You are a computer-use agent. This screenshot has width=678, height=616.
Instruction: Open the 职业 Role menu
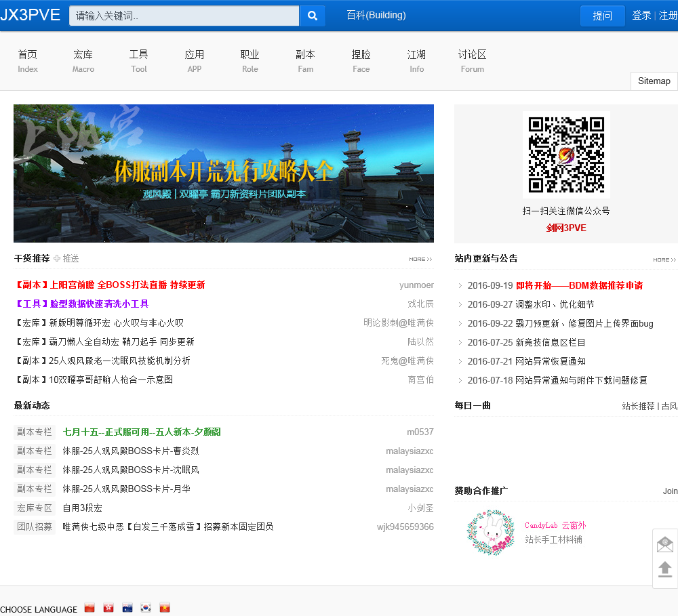250,61
